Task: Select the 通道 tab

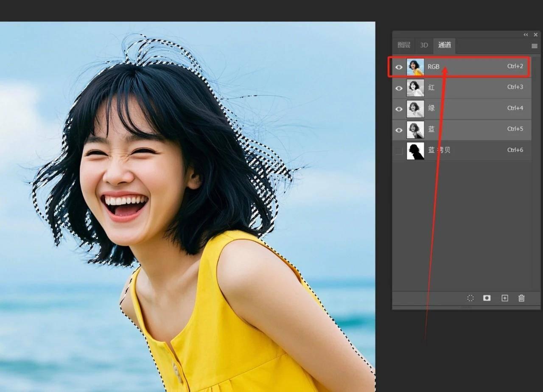Action: coord(444,45)
